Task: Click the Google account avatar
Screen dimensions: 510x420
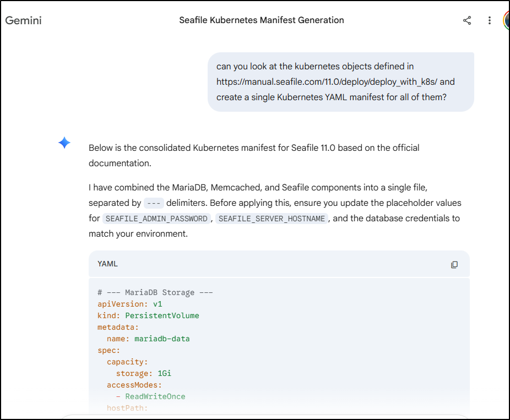Action: click(x=506, y=20)
